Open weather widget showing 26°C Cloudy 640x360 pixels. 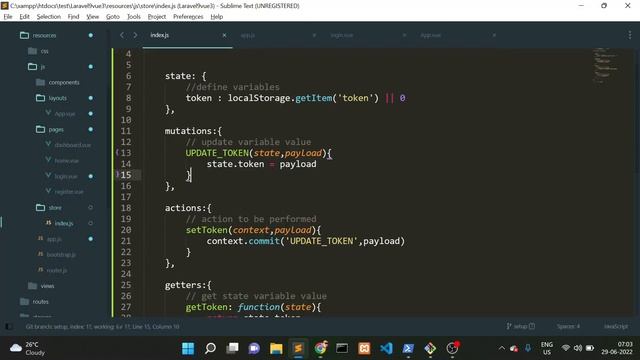(28, 348)
